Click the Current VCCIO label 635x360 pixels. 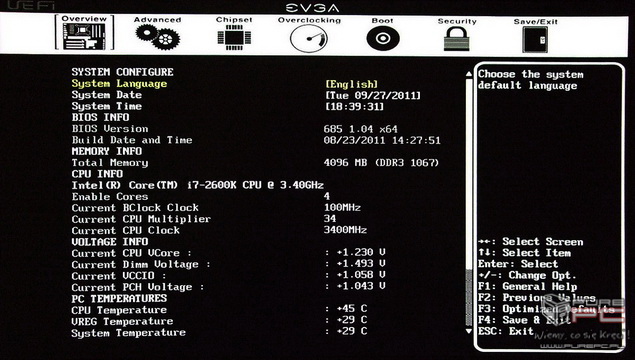tap(119, 276)
